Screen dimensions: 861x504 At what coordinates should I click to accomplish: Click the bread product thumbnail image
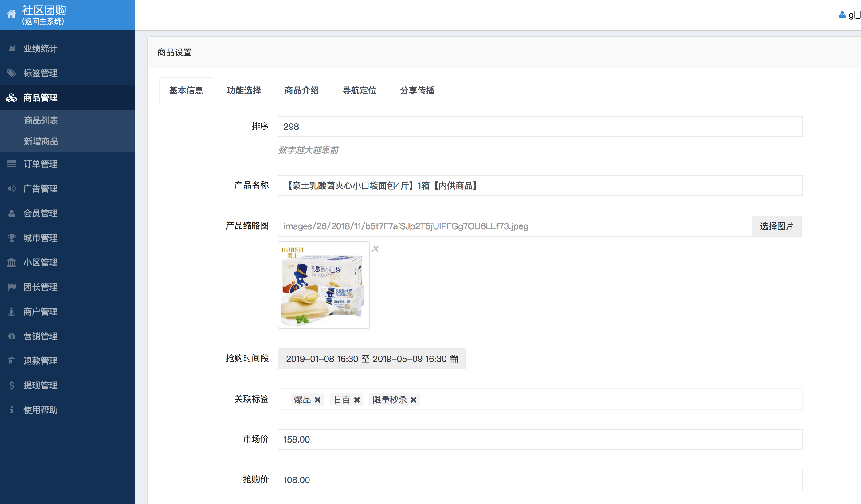[323, 285]
